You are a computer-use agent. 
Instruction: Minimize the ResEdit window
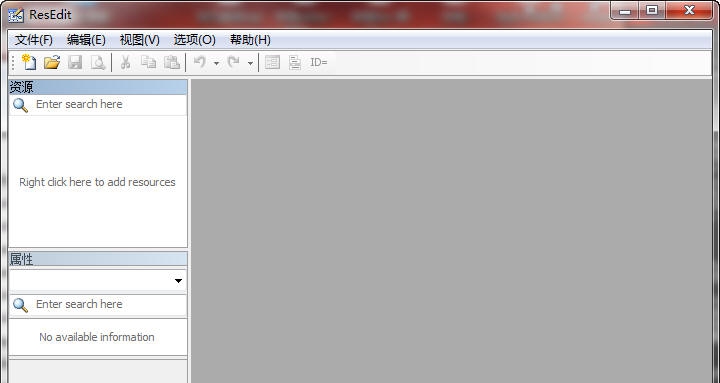624,11
